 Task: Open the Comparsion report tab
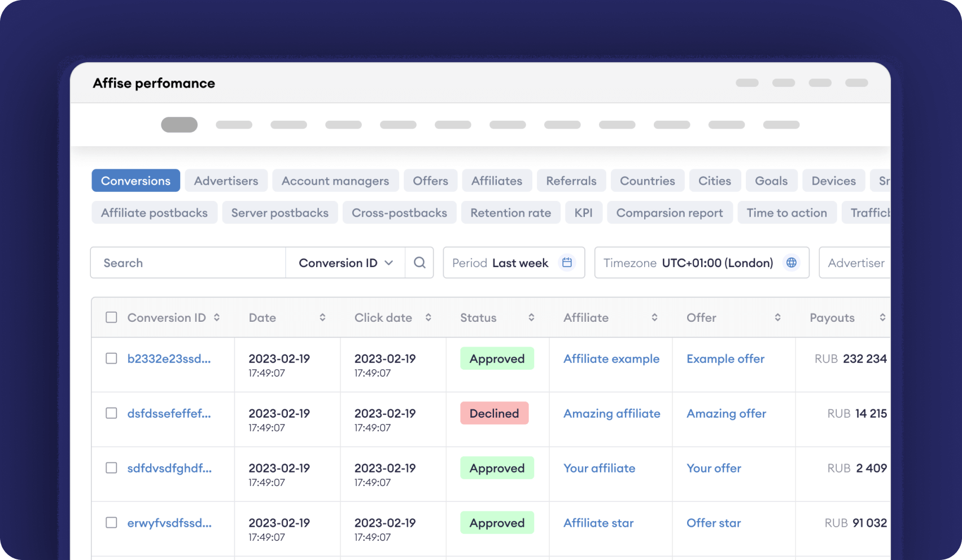[670, 213]
